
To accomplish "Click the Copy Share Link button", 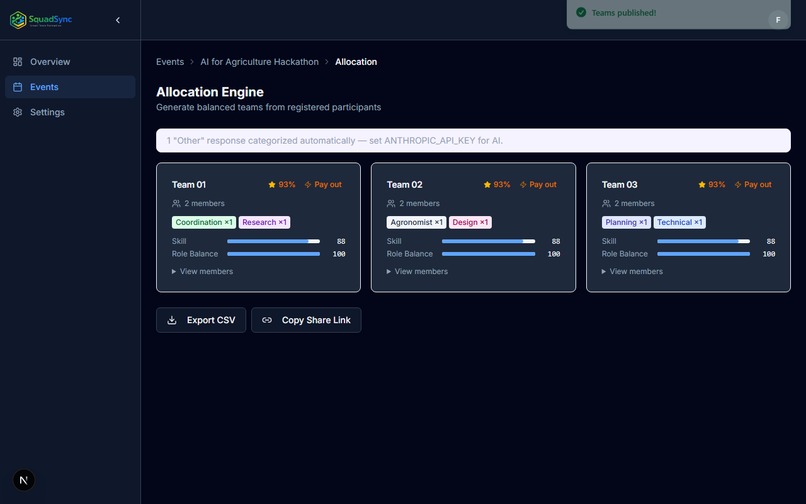I will pyautogui.click(x=306, y=320).
